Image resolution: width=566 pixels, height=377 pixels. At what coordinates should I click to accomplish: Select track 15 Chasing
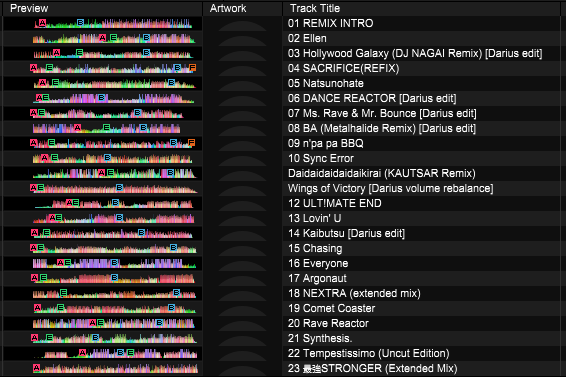click(x=315, y=248)
